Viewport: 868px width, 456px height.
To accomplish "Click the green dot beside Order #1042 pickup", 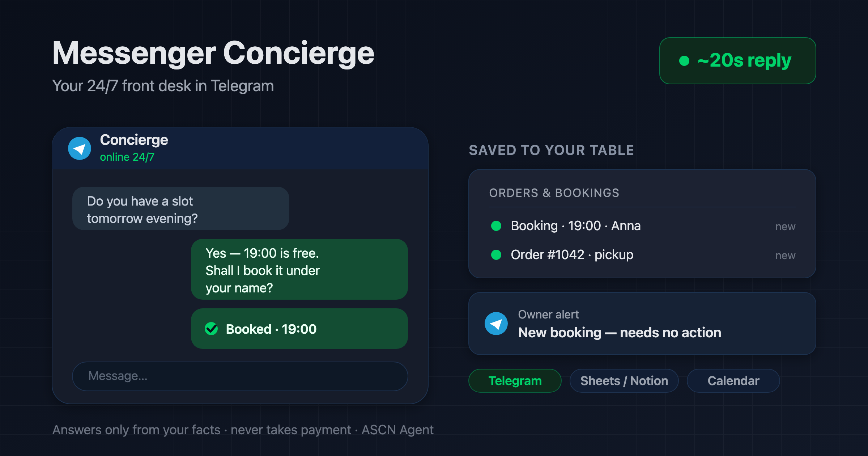I will [496, 255].
